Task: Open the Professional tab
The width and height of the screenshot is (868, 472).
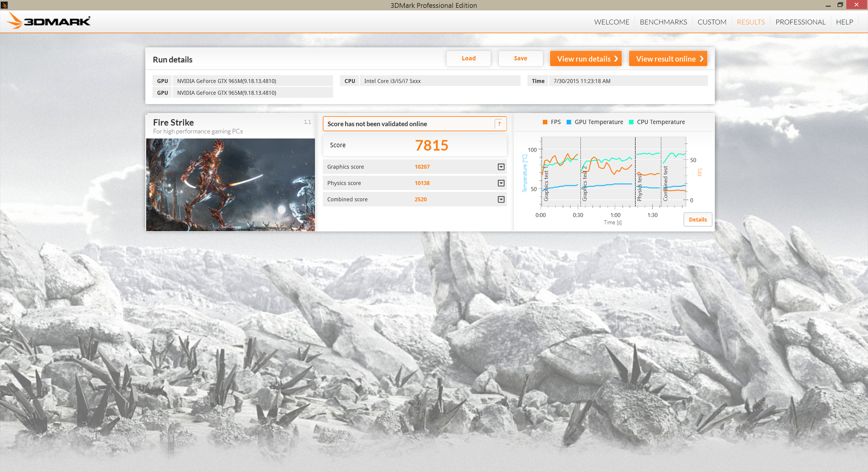Action: [x=800, y=22]
